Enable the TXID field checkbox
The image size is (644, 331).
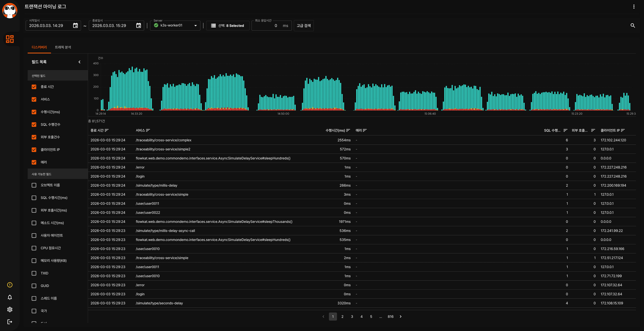tap(34, 273)
